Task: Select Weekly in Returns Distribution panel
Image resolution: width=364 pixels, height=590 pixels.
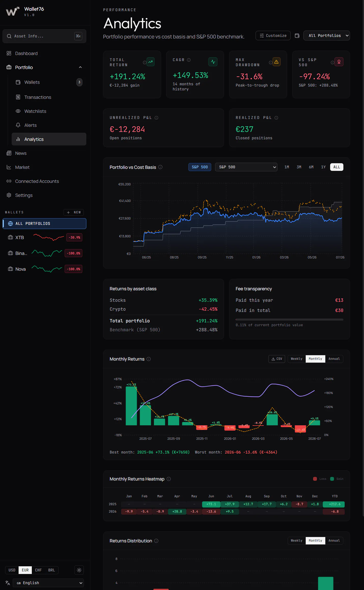Action: (297, 541)
